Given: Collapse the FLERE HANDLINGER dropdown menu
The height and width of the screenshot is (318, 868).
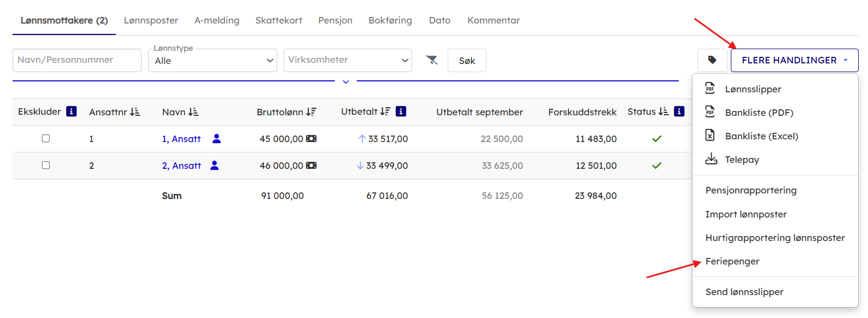Looking at the screenshot, I should [x=794, y=60].
